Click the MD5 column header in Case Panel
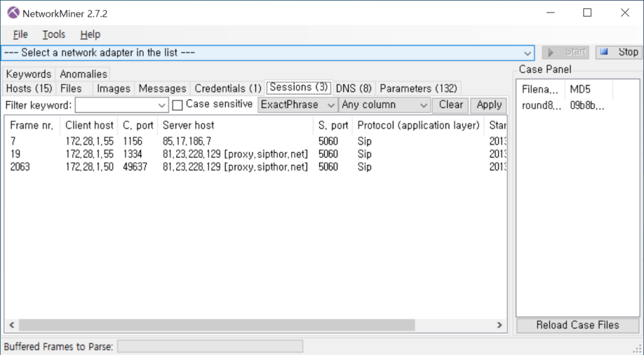The image size is (644, 355). (588, 89)
